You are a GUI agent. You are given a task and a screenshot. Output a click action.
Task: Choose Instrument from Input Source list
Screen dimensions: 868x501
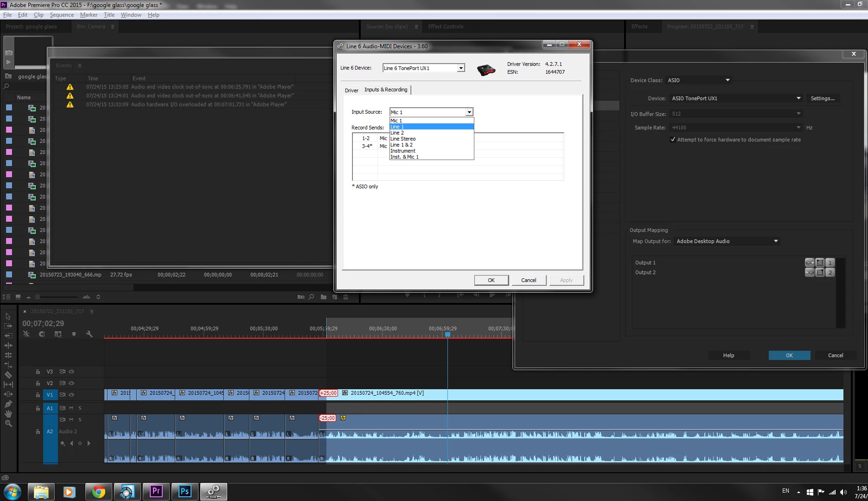(x=432, y=151)
